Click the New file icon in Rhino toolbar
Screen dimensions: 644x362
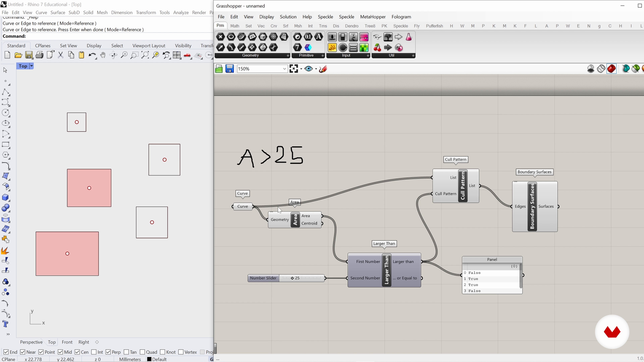(x=7, y=55)
